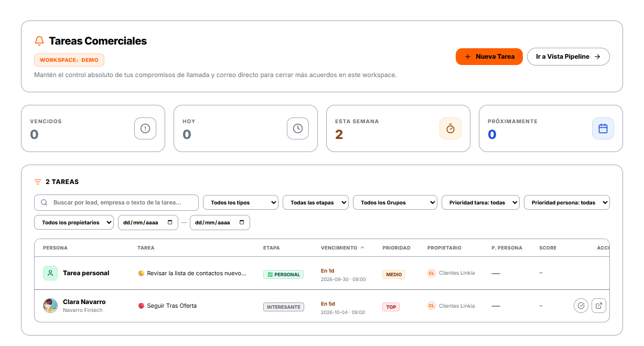Click the yellow priority dot beside Revisar la lista

pyautogui.click(x=141, y=273)
